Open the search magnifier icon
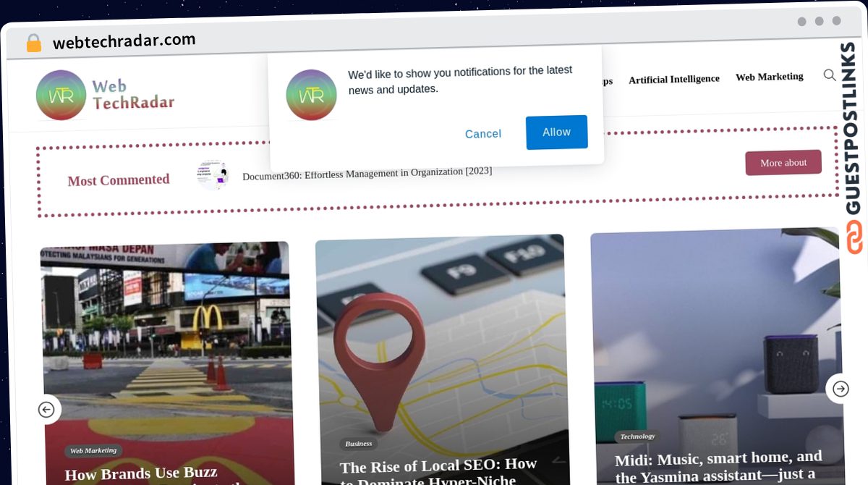Viewport: 868px width, 485px height. (x=830, y=75)
